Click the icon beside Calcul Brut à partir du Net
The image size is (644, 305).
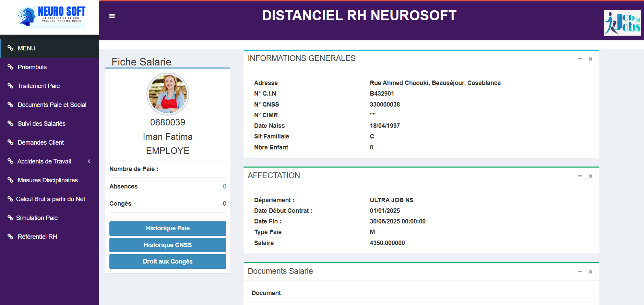10,199
